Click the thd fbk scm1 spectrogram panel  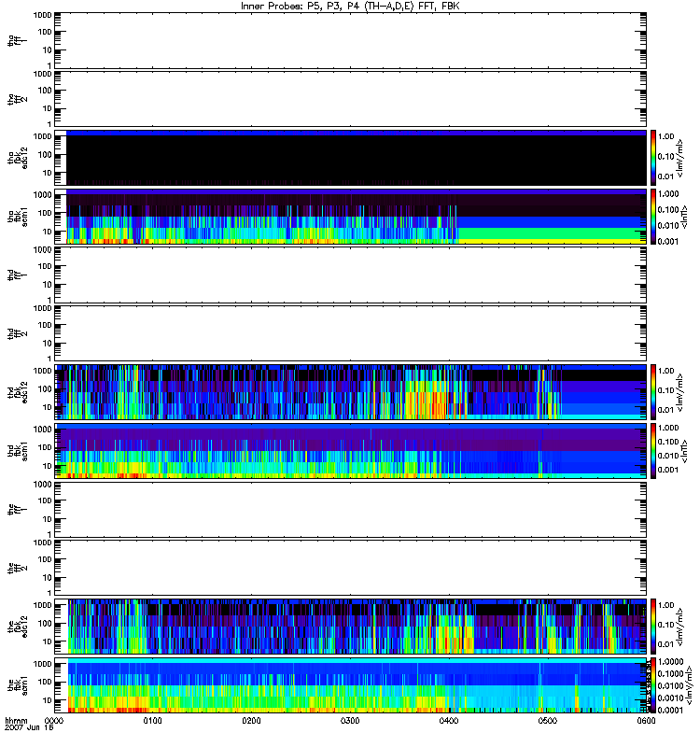[x=351, y=451]
